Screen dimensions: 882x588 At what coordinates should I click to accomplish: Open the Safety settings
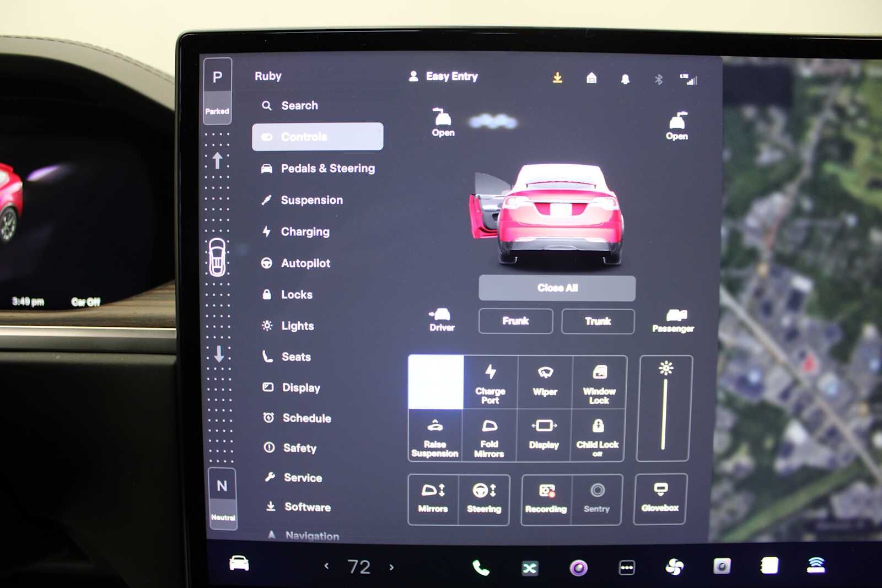point(291,447)
